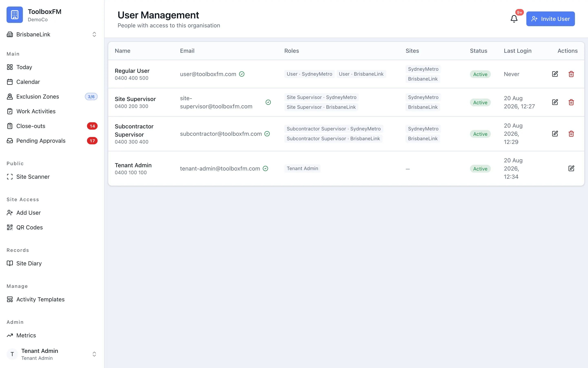Edit the Site Supervisor row
588x368 pixels.
click(x=555, y=102)
